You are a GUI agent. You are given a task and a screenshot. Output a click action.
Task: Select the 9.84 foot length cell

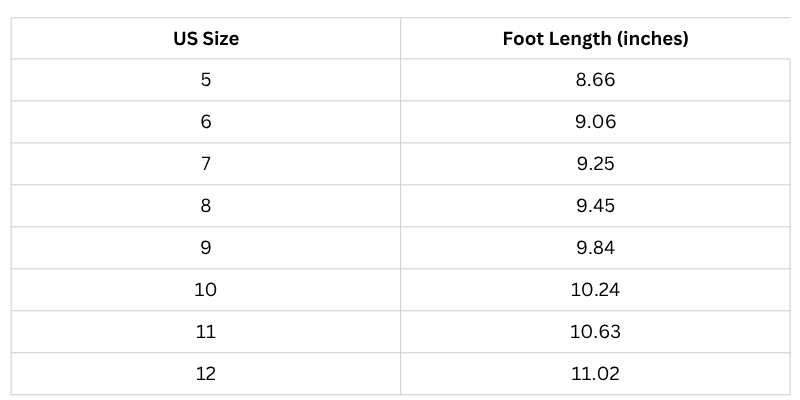point(595,248)
